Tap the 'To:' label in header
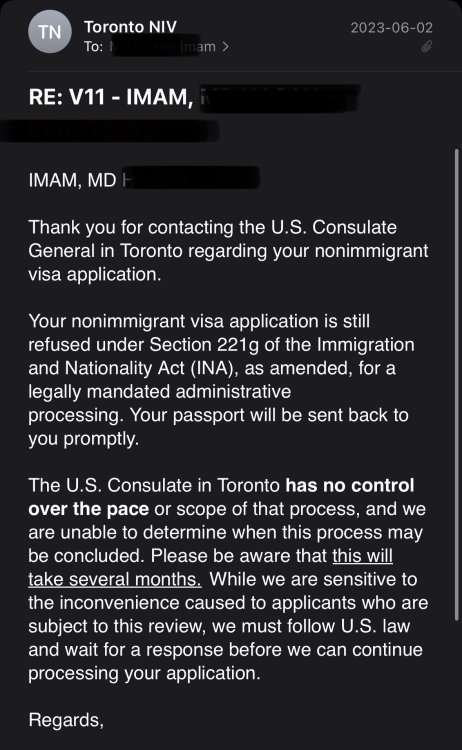This screenshot has height=750, width=462. pyautogui.click(x=94, y=47)
